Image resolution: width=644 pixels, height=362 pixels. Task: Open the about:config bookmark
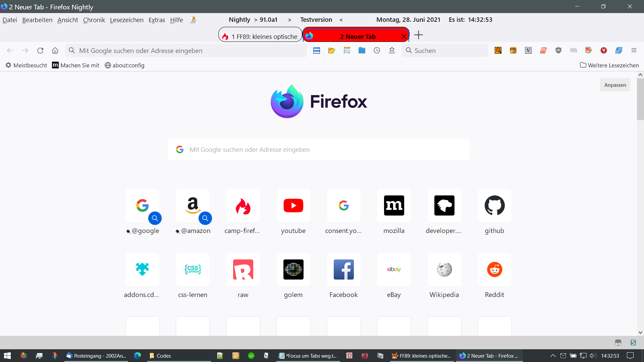(x=124, y=65)
